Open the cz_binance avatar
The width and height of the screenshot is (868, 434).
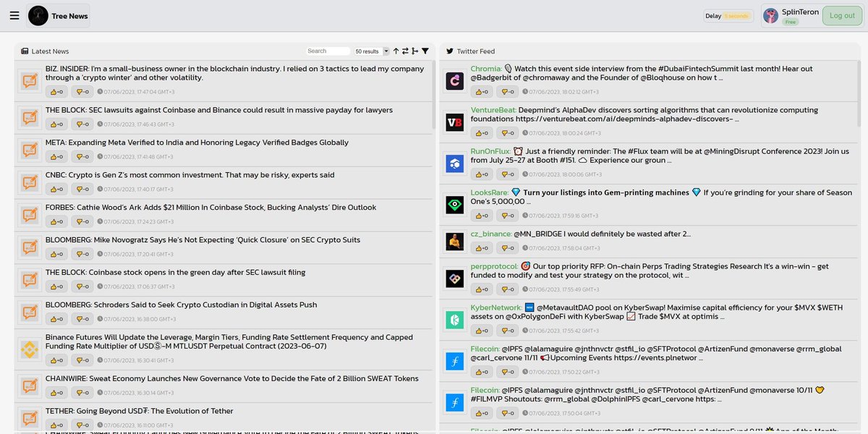point(455,242)
